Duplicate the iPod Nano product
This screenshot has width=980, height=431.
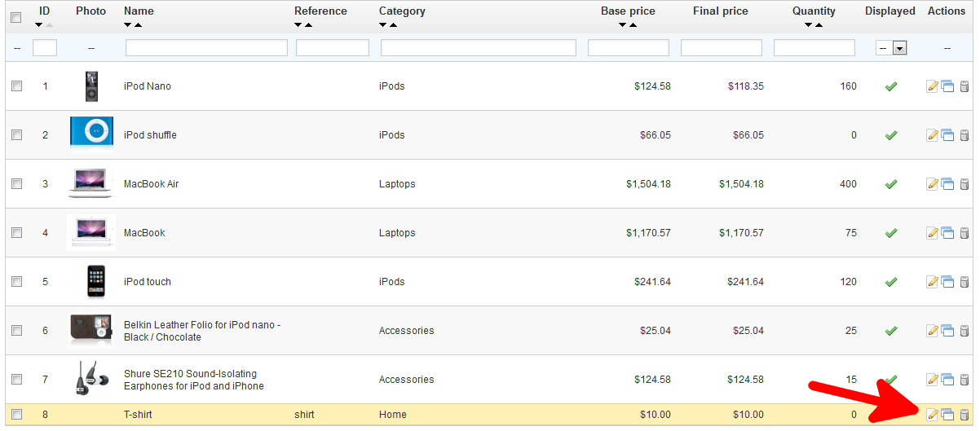click(947, 86)
